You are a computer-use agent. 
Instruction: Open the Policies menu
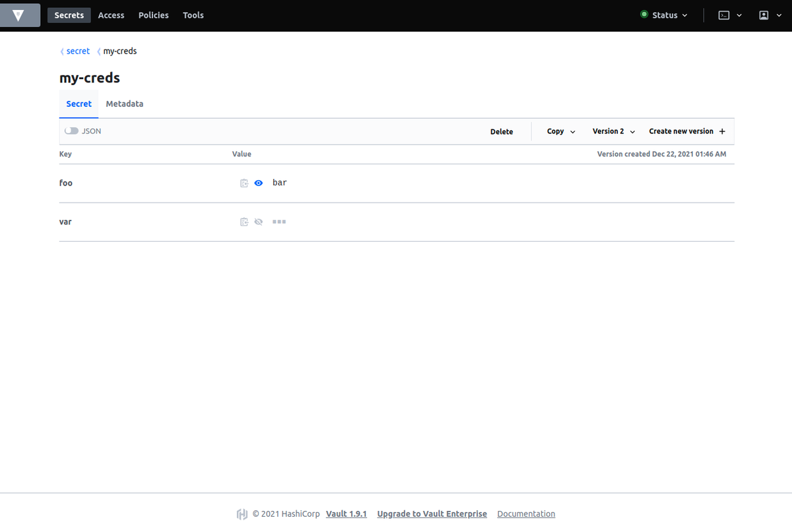pos(154,15)
